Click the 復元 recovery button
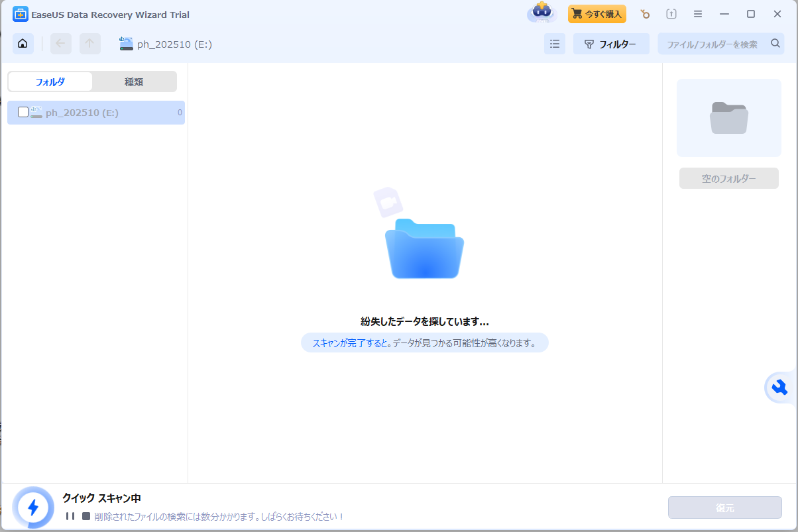Screen dimensions: 798x532 click(725, 507)
